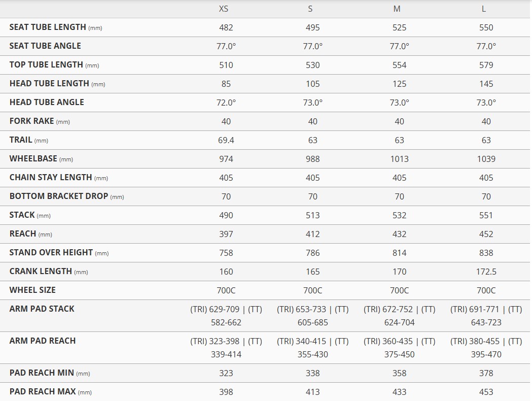
Task: Click the M size column header
Action: [397, 9]
